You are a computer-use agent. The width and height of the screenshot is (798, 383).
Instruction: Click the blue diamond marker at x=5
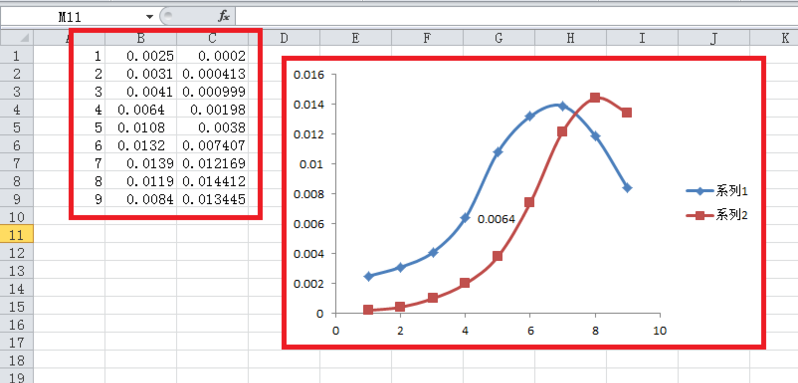498,152
